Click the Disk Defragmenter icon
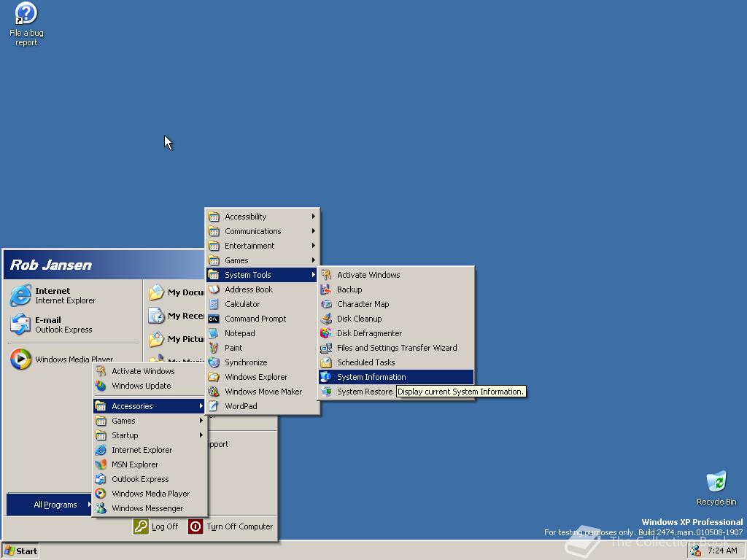 tap(326, 332)
